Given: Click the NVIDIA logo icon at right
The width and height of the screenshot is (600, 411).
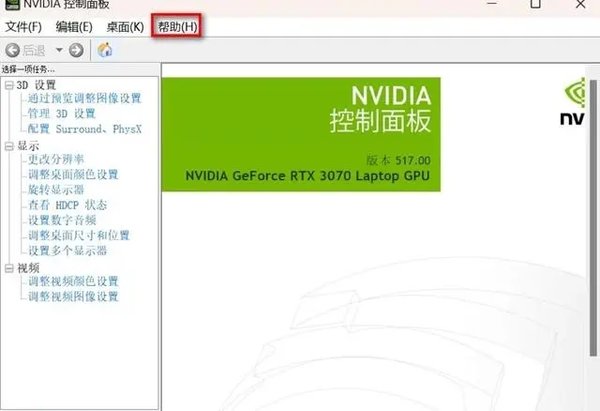Looking at the screenshot, I should click(x=573, y=101).
